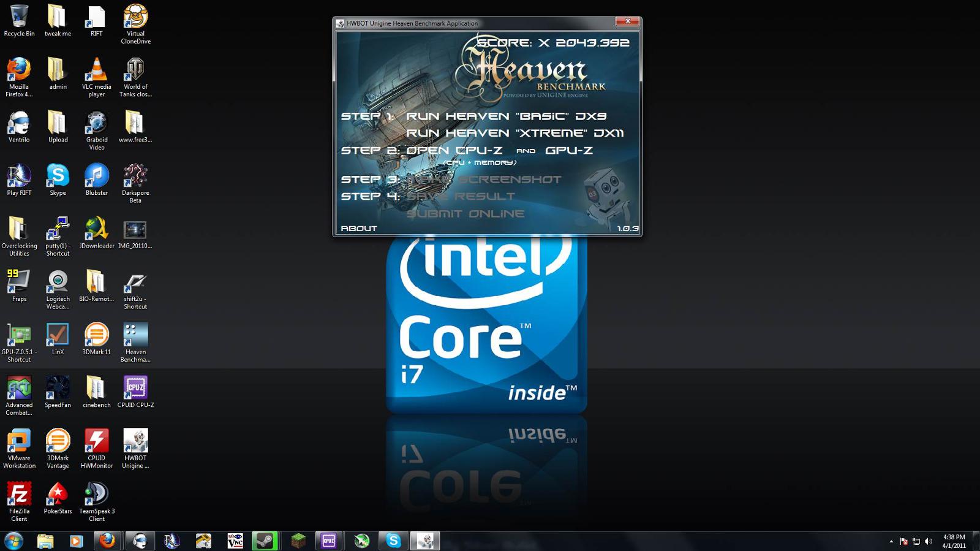Select the JDownloader desktop icon
980x551 pixels.
click(97, 233)
